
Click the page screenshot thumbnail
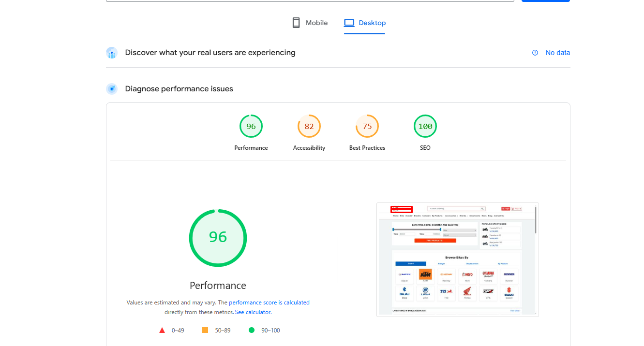pos(457,259)
